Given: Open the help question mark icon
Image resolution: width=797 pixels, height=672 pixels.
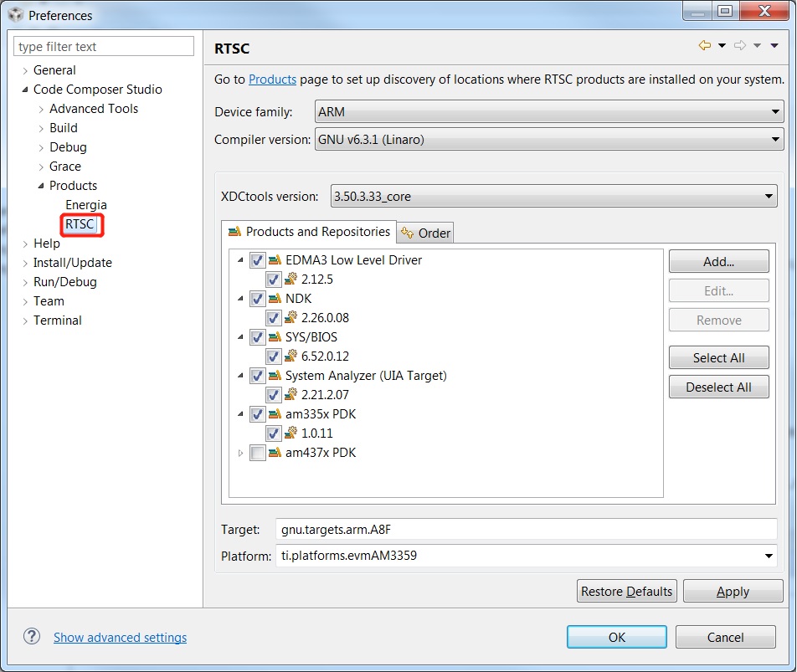Looking at the screenshot, I should (32, 637).
